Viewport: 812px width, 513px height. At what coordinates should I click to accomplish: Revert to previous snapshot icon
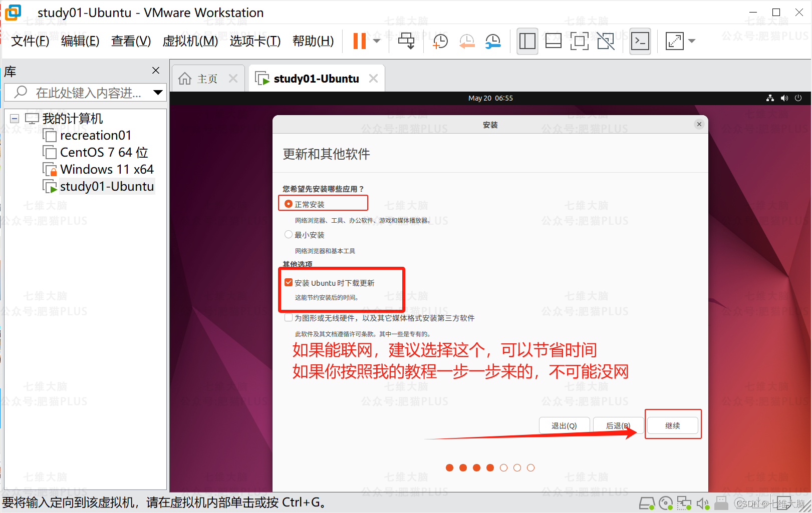pyautogui.click(x=467, y=41)
